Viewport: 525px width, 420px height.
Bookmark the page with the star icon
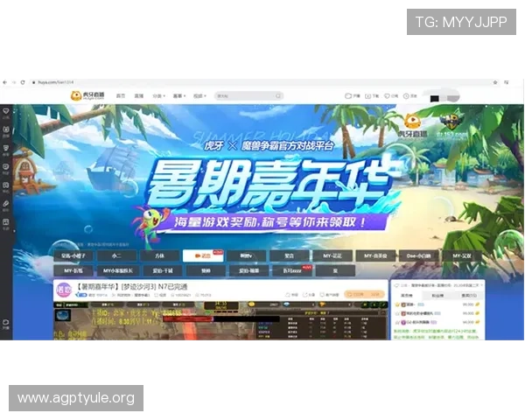click(495, 82)
